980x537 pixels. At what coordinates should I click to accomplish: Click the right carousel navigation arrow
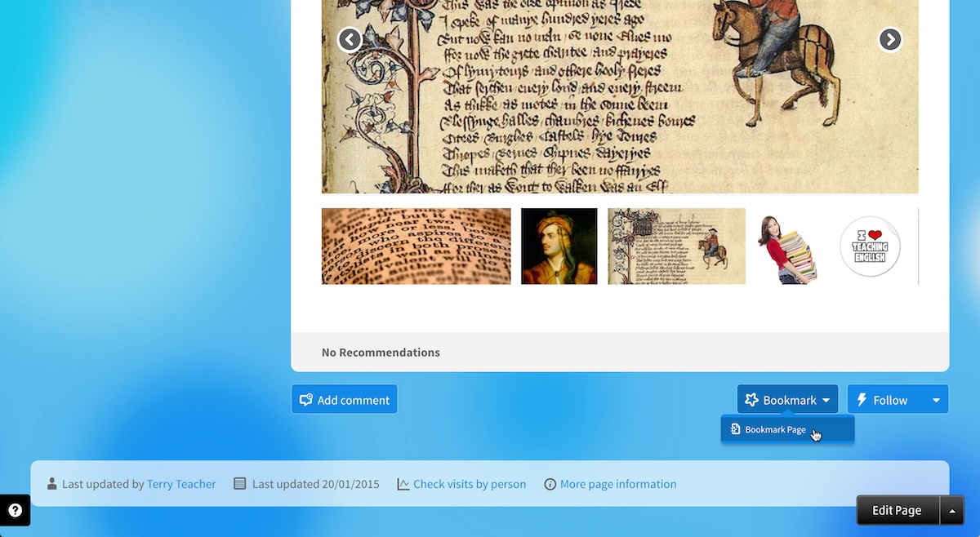(890, 39)
